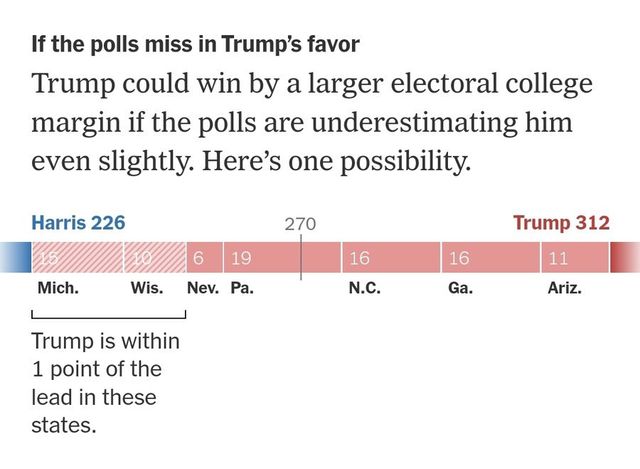Click the 'If the polls miss' headline

click(x=195, y=44)
